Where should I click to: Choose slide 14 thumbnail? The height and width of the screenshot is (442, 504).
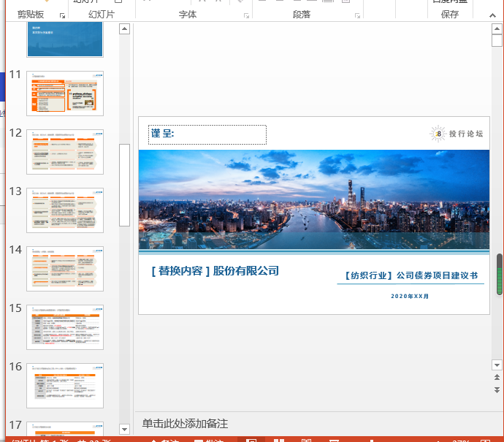65,269
